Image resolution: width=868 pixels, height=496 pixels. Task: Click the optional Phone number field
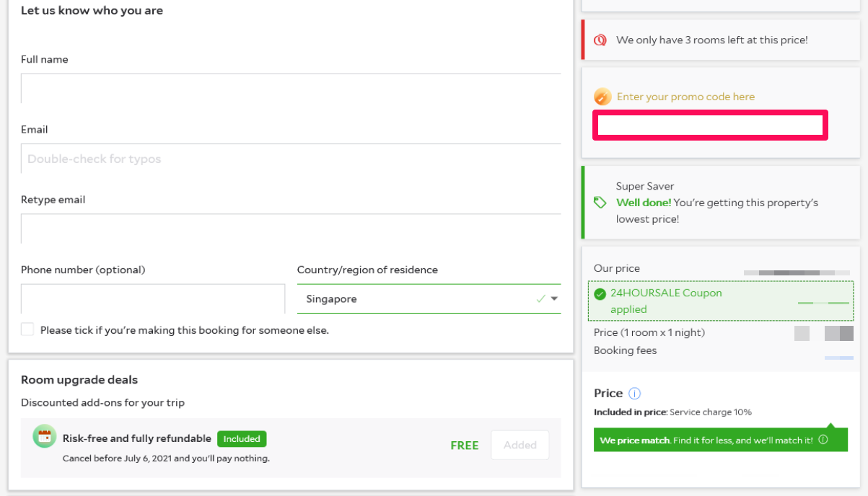pos(152,298)
